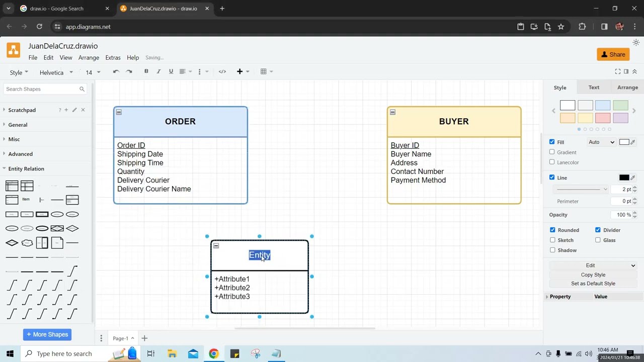Open the Insert plus menu

point(243,71)
